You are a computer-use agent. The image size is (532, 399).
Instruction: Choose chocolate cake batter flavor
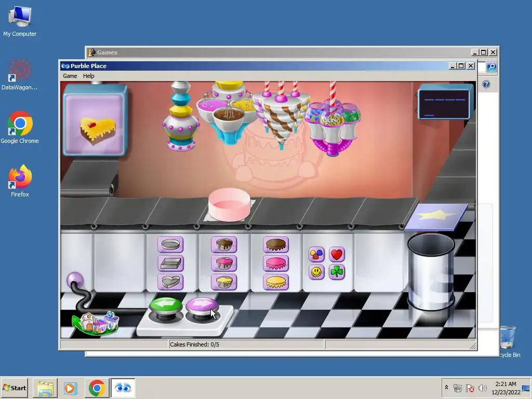[x=223, y=244]
